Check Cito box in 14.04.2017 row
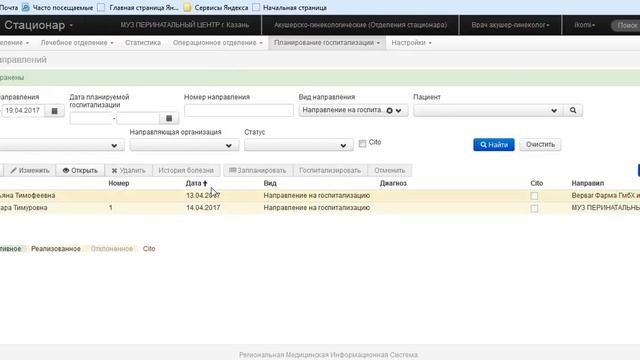 click(x=534, y=209)
